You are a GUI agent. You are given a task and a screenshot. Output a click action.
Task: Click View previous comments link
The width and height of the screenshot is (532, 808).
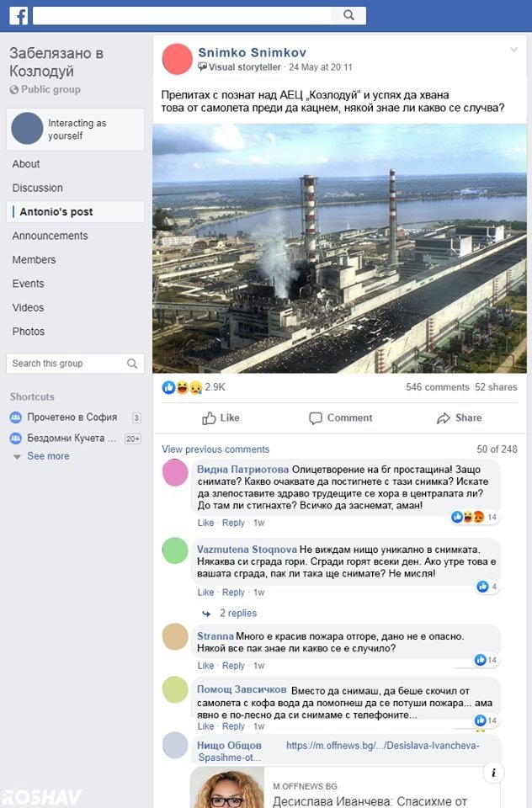point(215,449)
